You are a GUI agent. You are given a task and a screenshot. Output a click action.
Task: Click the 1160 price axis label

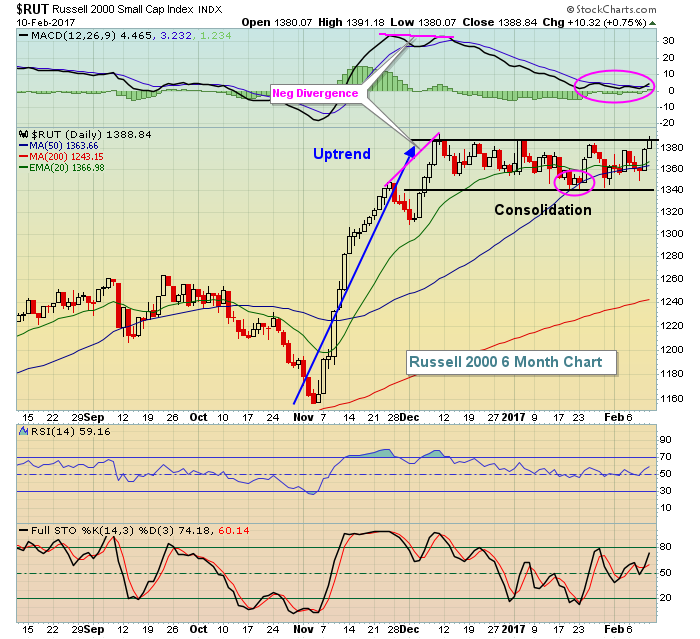(x=672, y=398)
